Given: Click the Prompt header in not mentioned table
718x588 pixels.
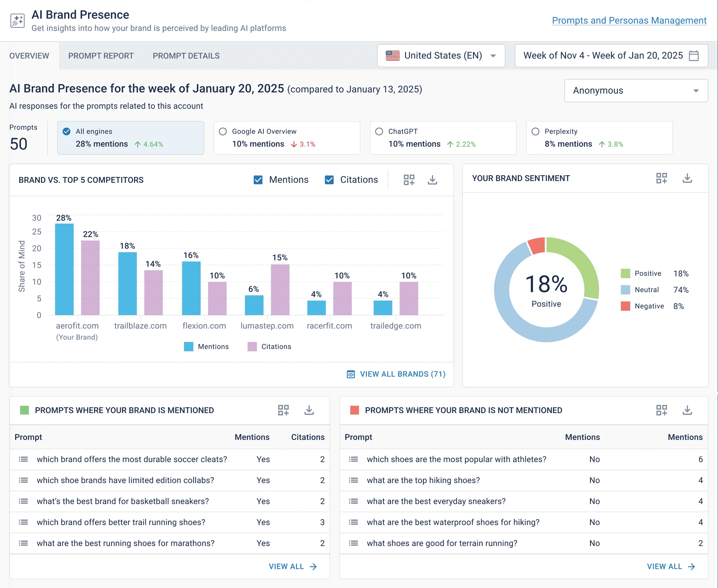Looking at the screenshot, I should (x=358, y=437).
